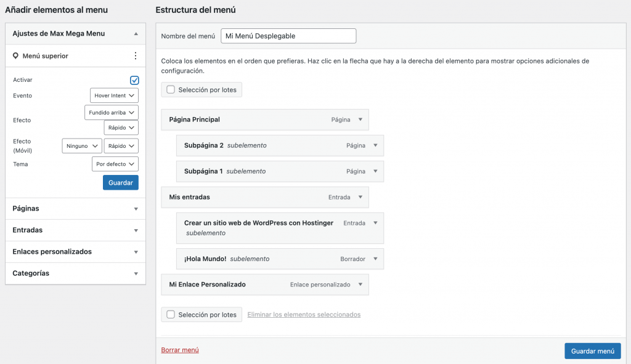The height and width of the screenshot is (364, 631).
Task: Open the Evento Hover Intent dropdown
Action: click(x=114, y=95)
